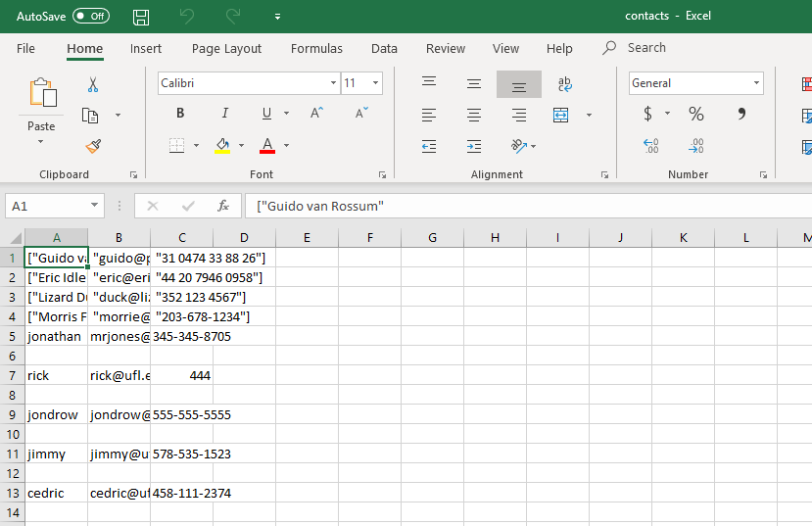Click the Insert Function fx icon
This screenshot has width=812, height=526.
click(x=223, y=206)
